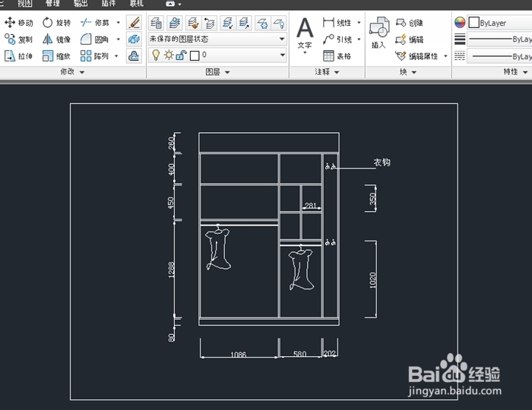Image resolution: width=532 pixels, height=410 pixels.
Task: Open the Fillet tool dropdown arrow
Action: 118,39
